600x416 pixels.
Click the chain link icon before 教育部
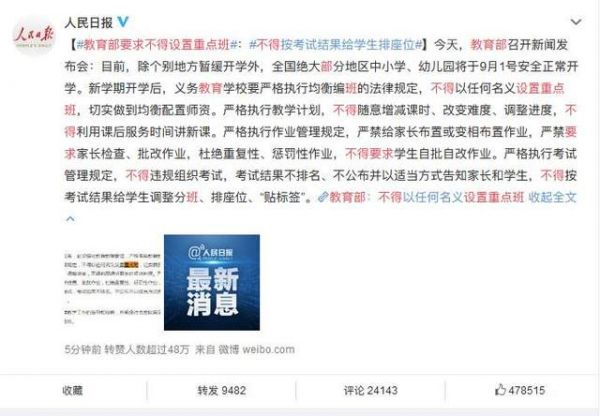[323, 197]
